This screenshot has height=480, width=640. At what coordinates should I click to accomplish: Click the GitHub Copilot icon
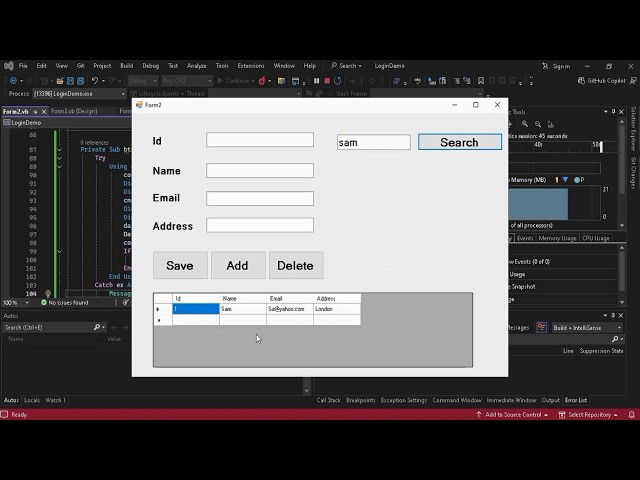581,81
